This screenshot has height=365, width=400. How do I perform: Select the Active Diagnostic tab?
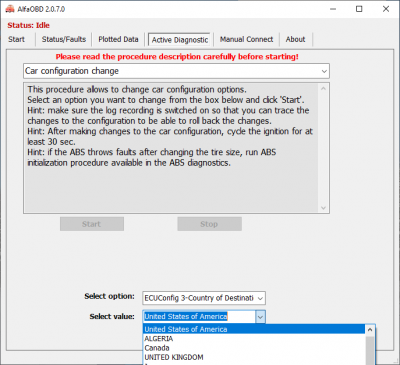[x=180, y=40]
